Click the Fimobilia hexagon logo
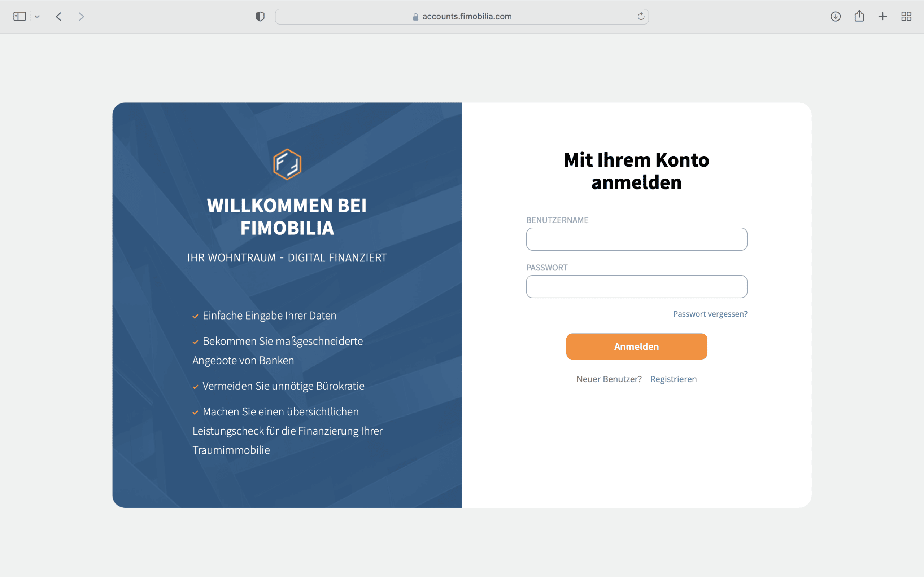Viewport: 924px width, 577px height. pyautogui.click(x=287, y=164)
